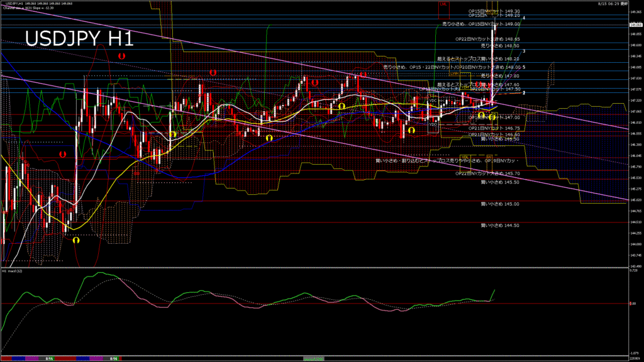Screen dimensions: 644x362
Task: Click the yellow signal marker under the lowest candles
Action: [x=76, y=239]
